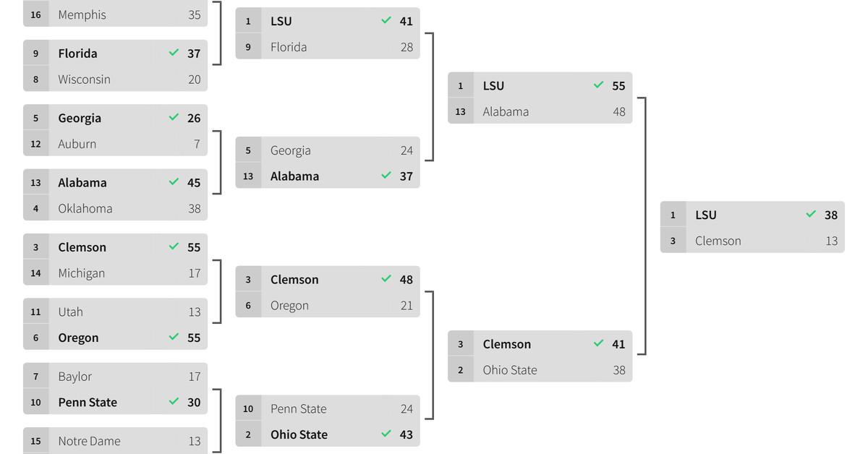Screen dimensions: 868x454
Task: Click the Memphis 35 row
Action: click(115, 14)
